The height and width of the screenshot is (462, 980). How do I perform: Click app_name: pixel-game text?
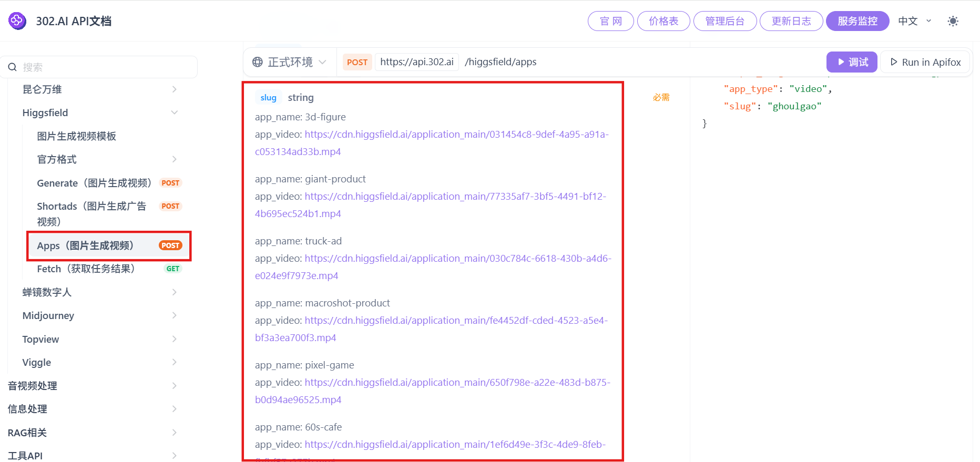click(x=304, y=365)
